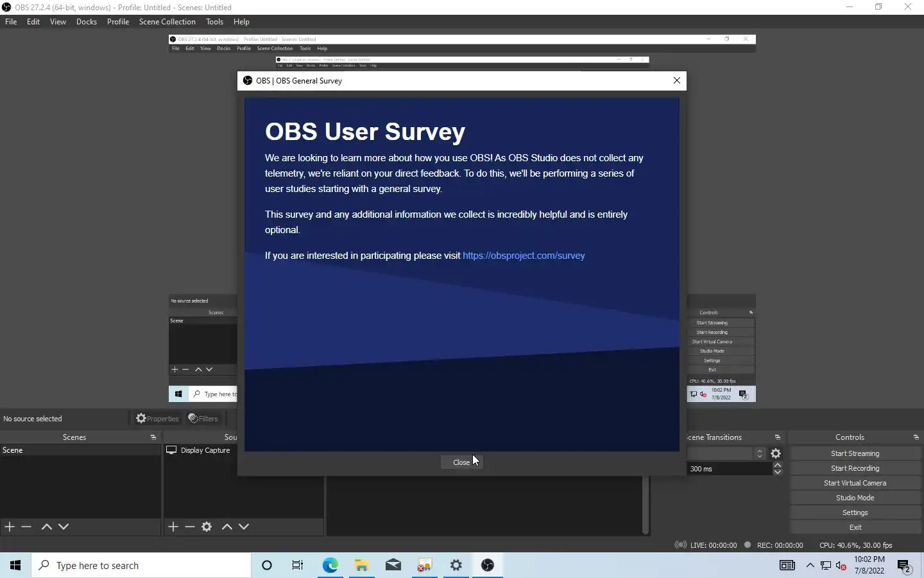The height and width of the screenshot is (578, 924).
Task: Add a new source with plus icon
Action: [173, 527]
